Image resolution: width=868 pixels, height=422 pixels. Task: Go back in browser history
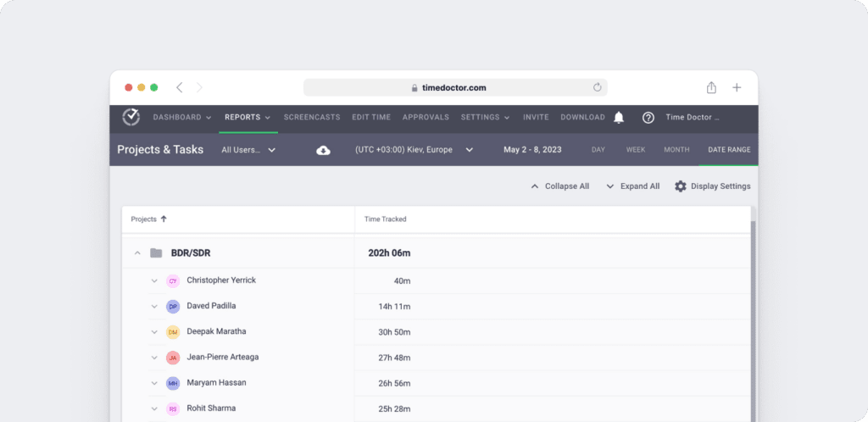[x=179, y=87]
